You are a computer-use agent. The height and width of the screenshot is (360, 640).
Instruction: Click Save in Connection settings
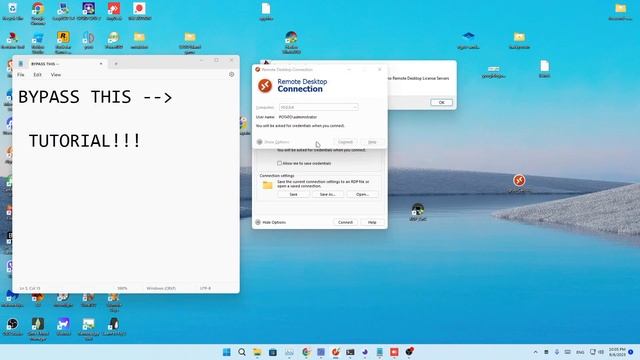tap(293, 194)
